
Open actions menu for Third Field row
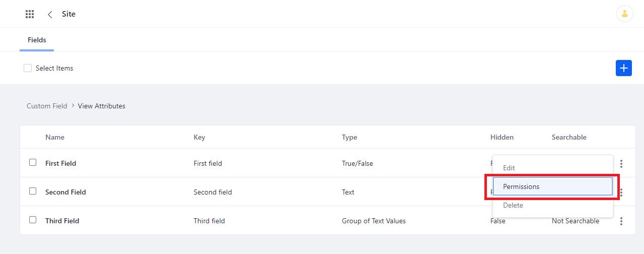coord(621,221)
